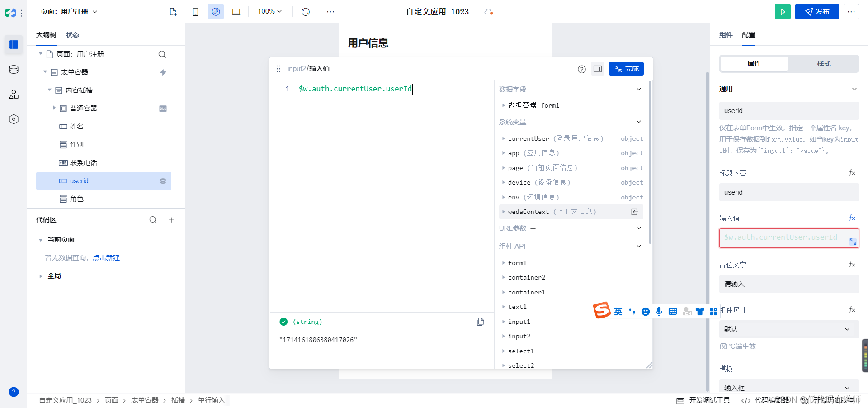
Task: Switch to the 大纲树 tab
Action: pos(46,35)
